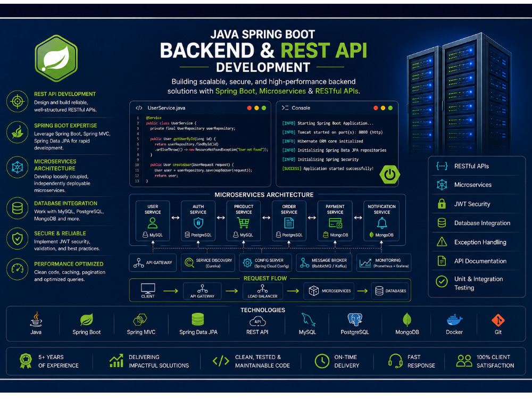532x399 pixels.
Task: Click the Spring Data JPA database icon
Action: (x=198, y=320)
